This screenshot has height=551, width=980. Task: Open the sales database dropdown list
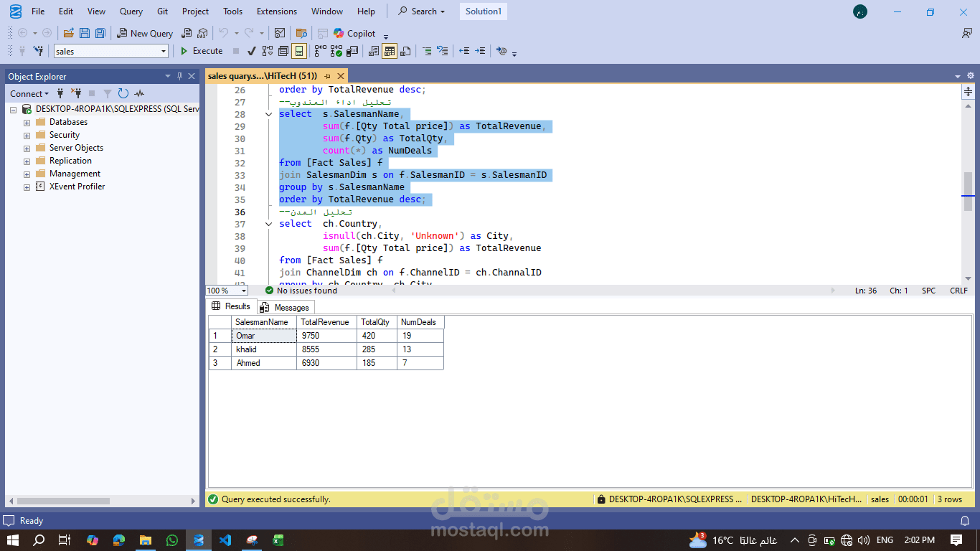point(163,51)
